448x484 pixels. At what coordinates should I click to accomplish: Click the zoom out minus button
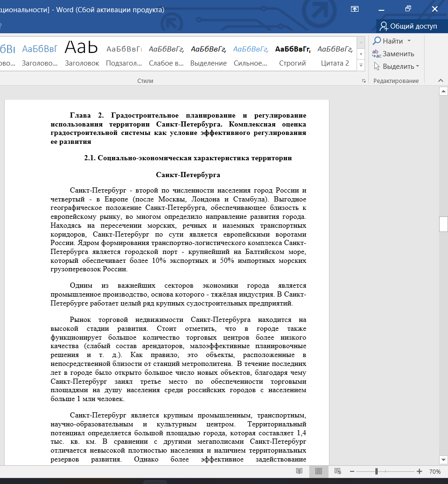pos(352,471)
